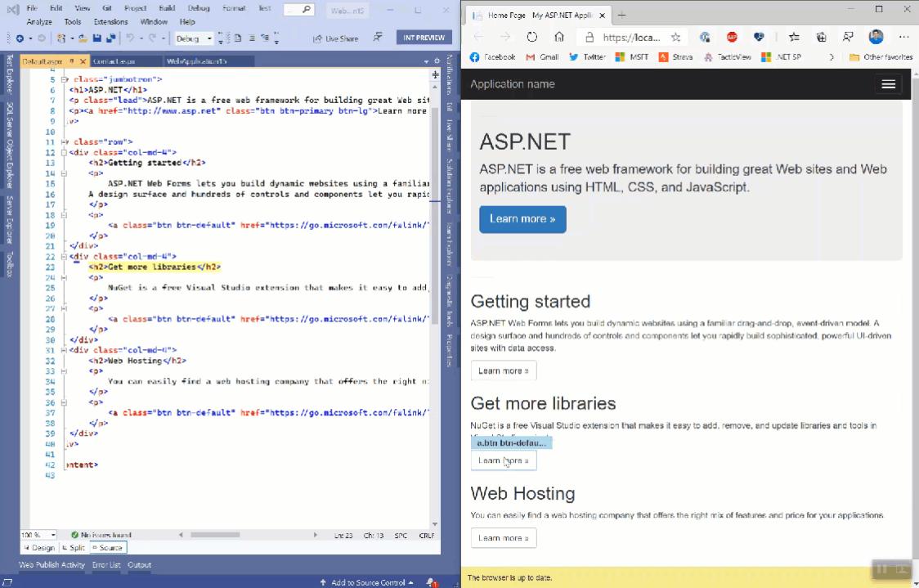Click Learn more under Web Hosting

pos(504,537)
